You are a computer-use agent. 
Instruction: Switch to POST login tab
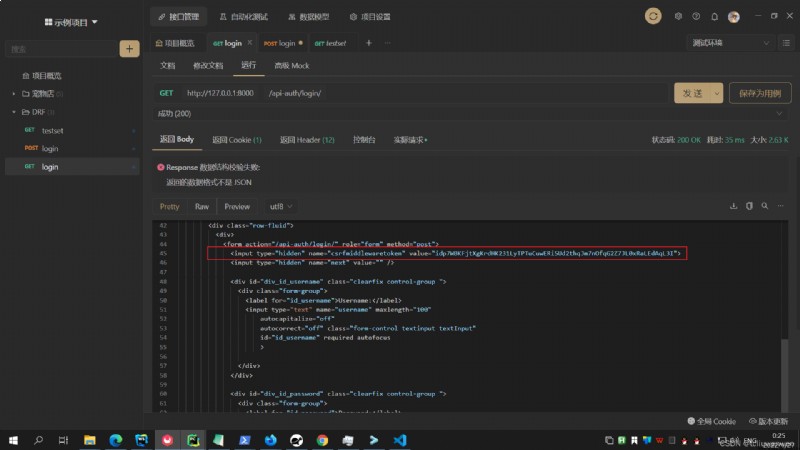coord(283,43)
